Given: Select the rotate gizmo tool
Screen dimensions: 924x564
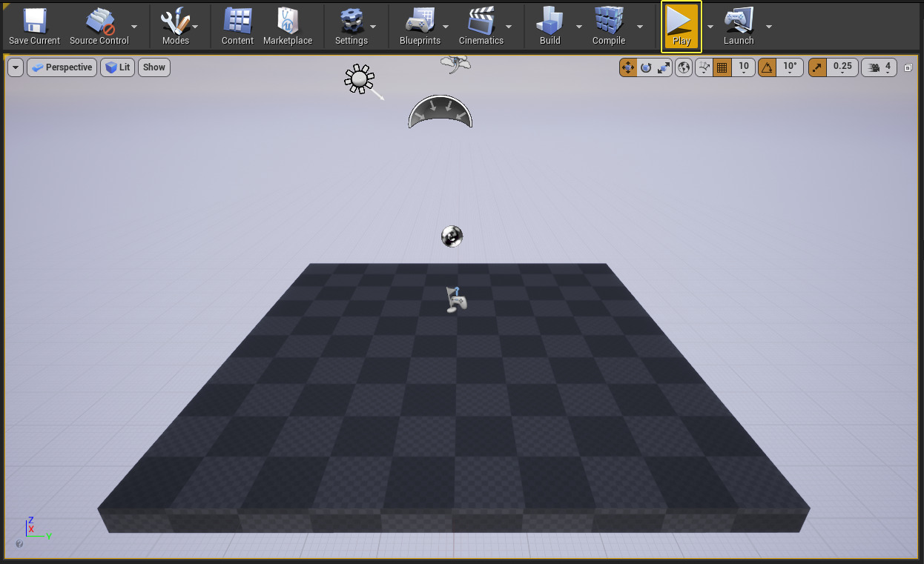Looking at the screenshot, I should point(646,67).
